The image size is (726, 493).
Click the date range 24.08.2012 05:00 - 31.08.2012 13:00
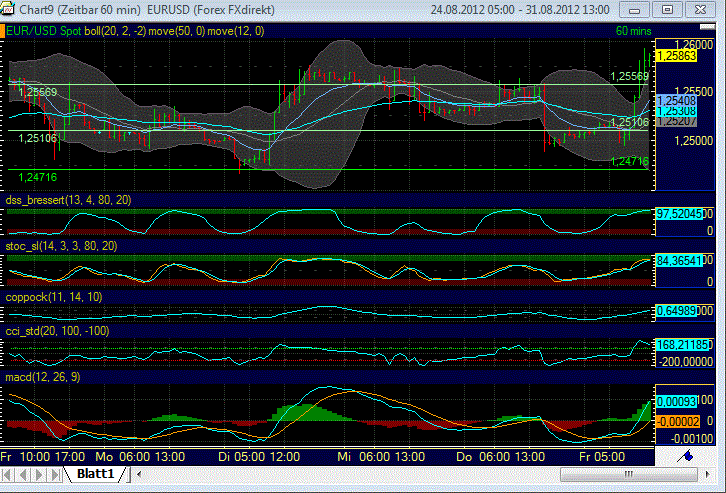[x=520, y=9]
